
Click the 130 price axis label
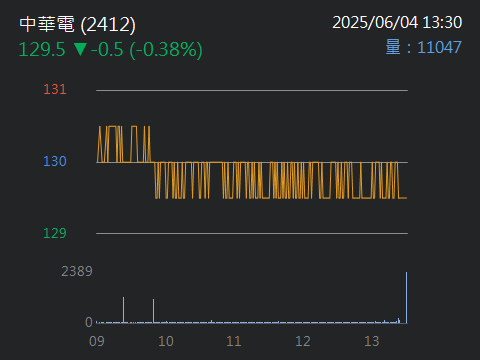click(55, 161)
